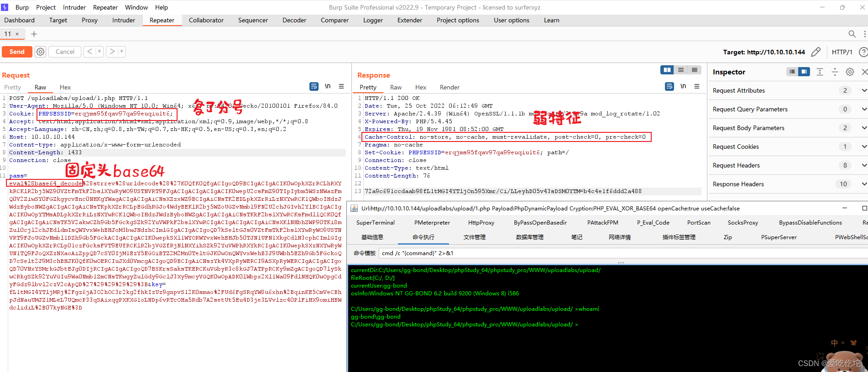Image resolution: width=868 pixels, height=372 pixels.
Task: Open Request panel hamburger menu
Action: coord(341,86)
